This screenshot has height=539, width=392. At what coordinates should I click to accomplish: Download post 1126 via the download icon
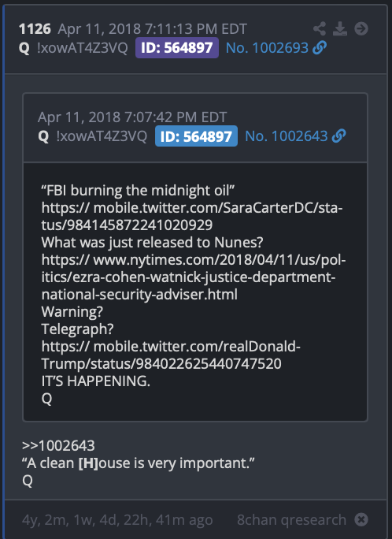[x=340, y=28]
